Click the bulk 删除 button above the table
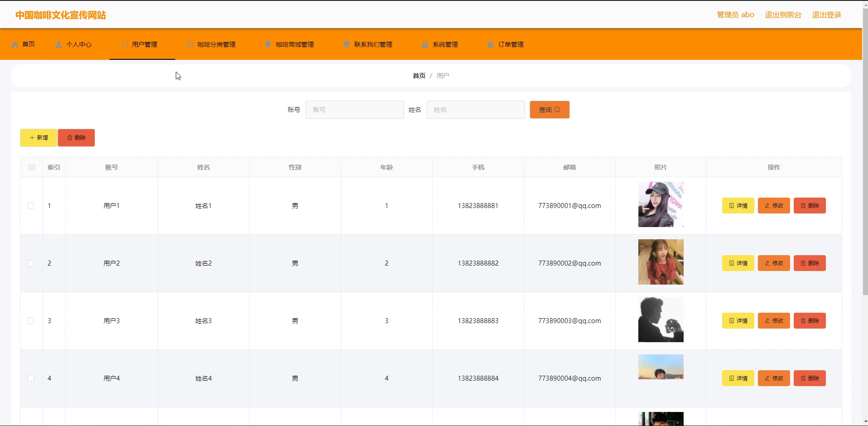Viewport: 868px width, 426px height. (76, 138)
